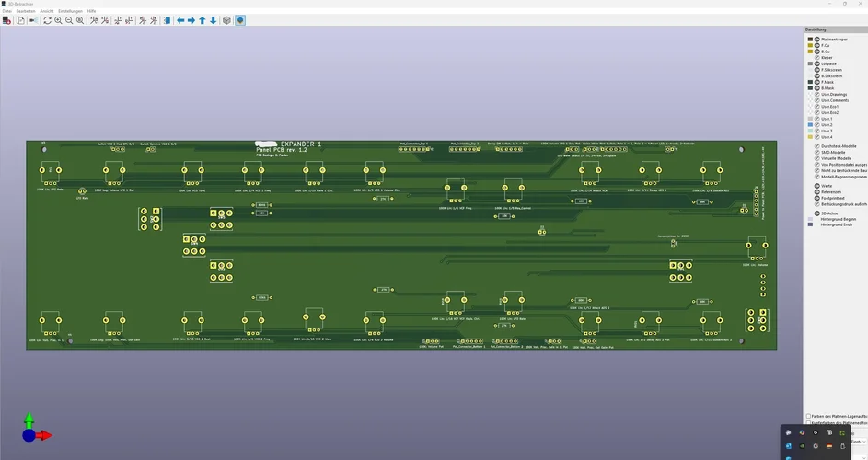Toggle raytracing render mode
Image resolution: width=868 pixels, height=460 pixels.
click(34, 20)
